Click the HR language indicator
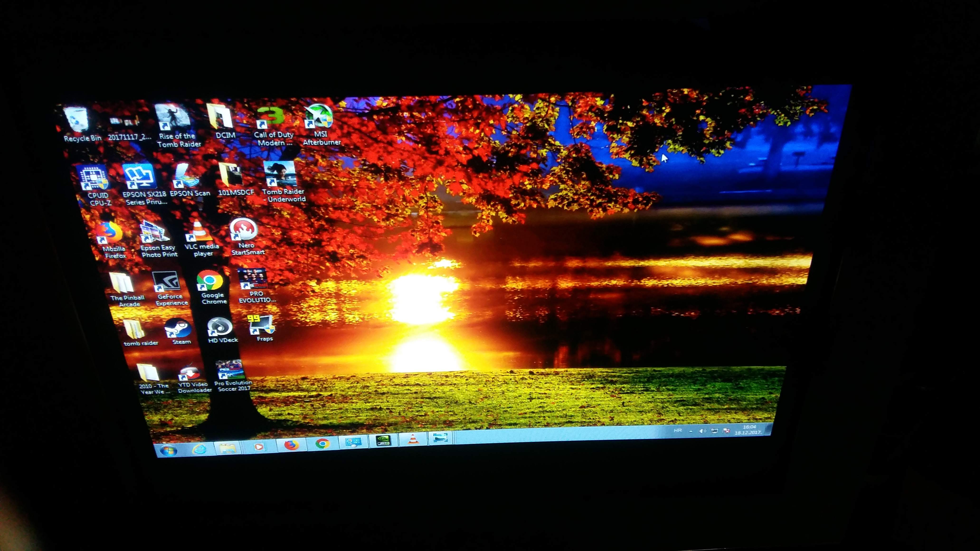Screen dimensions: 980x551 pyautogui.click(x=677, y=430)
